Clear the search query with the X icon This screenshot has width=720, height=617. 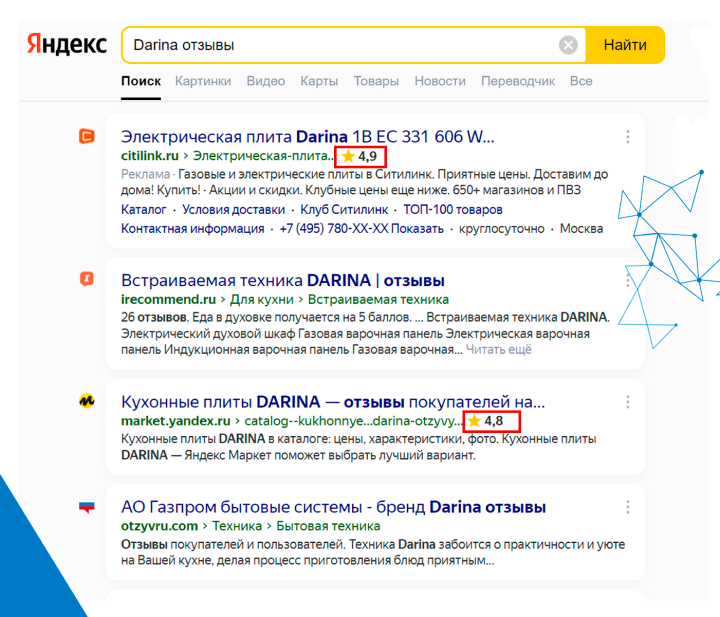coord(568,45)
